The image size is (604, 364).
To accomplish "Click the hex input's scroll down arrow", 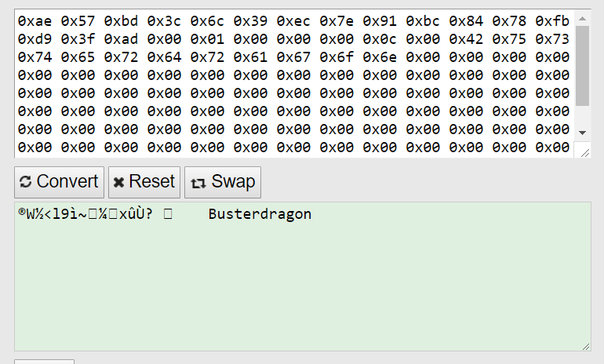I will [x=582, y=133].
